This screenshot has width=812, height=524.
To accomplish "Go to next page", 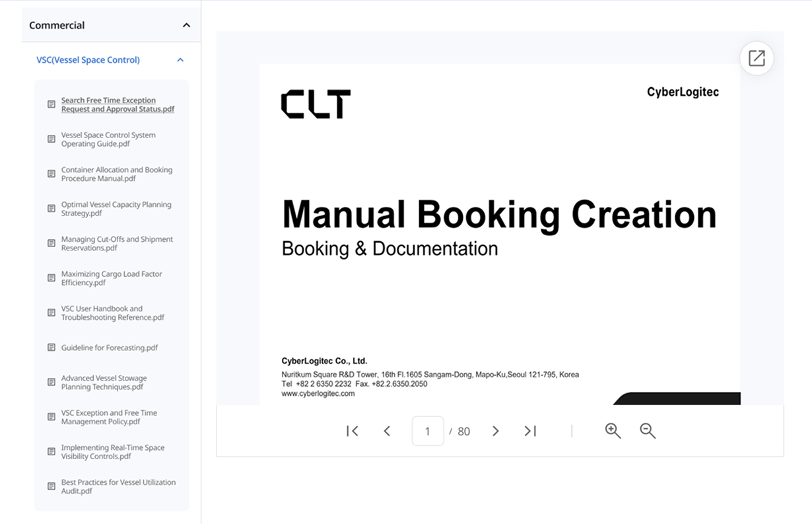I will coord(495,431).
